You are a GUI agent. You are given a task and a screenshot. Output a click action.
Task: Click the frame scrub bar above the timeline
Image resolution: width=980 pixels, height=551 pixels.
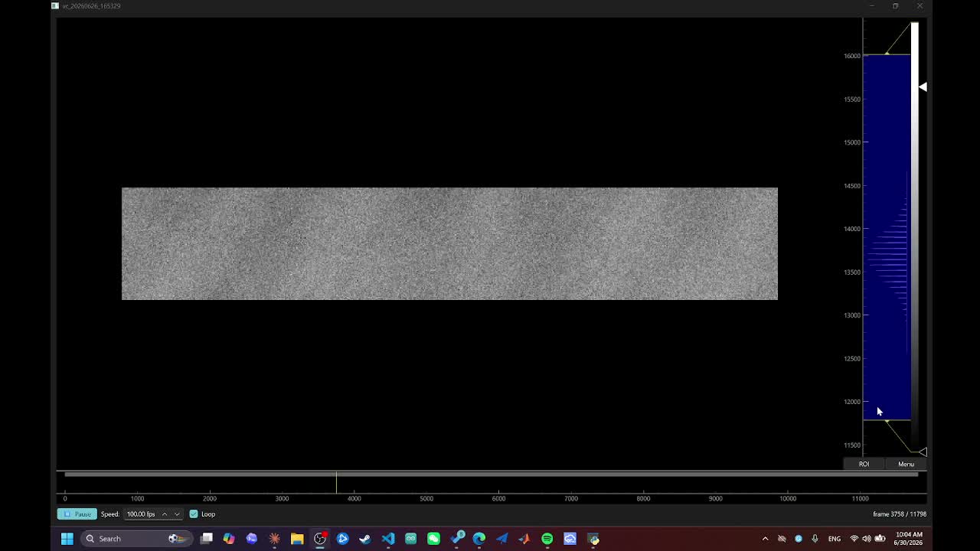pos(491,474)
